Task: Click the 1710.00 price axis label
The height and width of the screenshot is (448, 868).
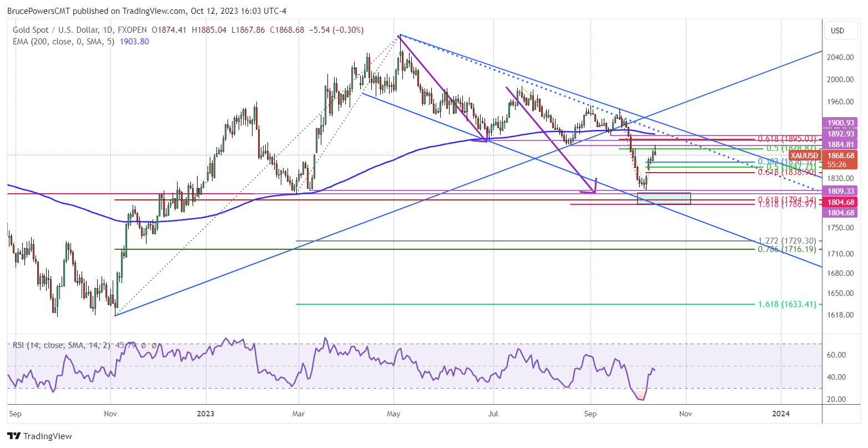Action: click(x=841, y=254)
